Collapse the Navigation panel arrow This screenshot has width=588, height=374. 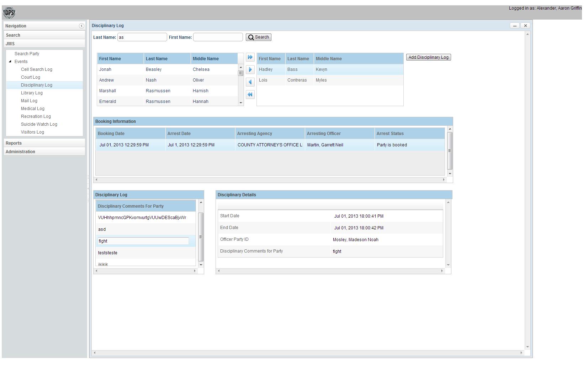(81, 26)
